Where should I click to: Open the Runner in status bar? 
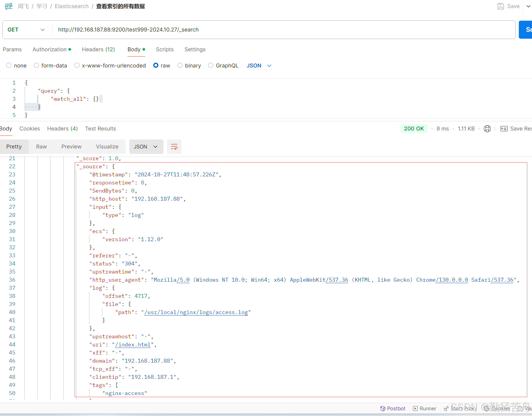[x=424, y=409]
